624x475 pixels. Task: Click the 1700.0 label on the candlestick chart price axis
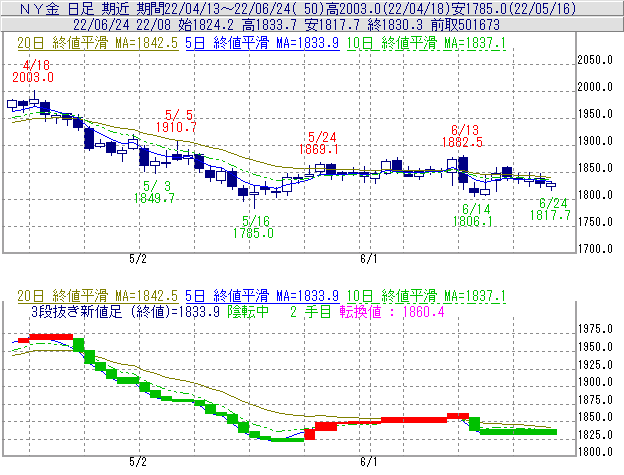(x=595, y=249)
